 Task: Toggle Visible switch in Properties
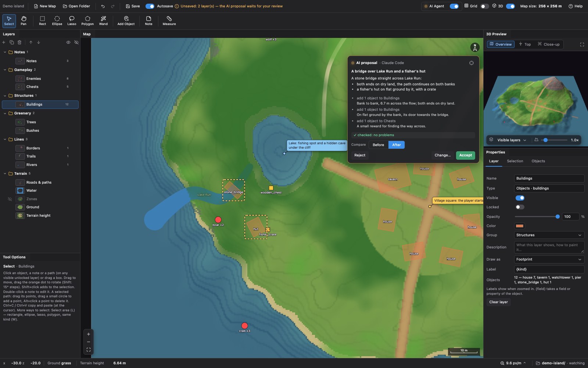520,198
